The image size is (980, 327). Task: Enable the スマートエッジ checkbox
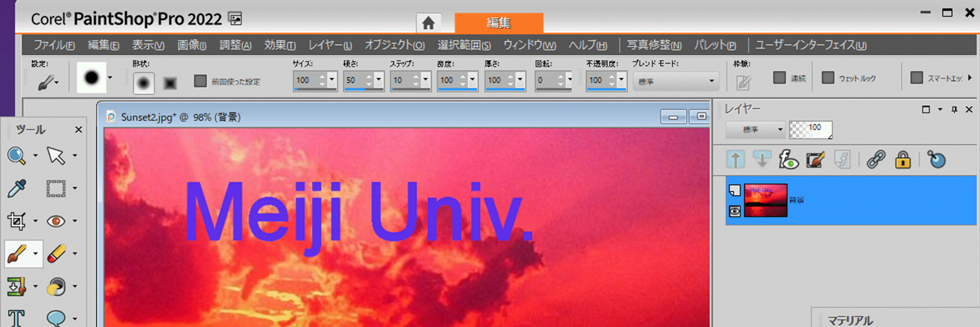(917, 78)
